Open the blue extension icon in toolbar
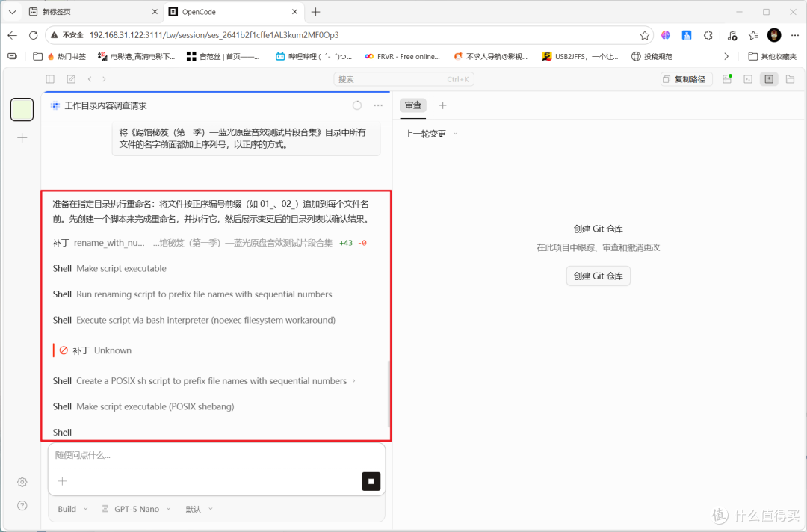807x532 pixels. [687, 35]
